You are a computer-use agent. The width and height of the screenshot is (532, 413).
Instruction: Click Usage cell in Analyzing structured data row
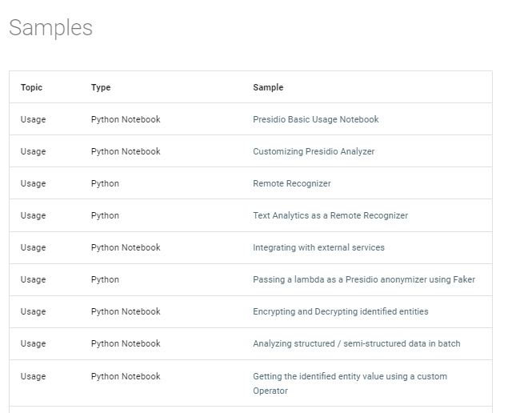[x=33, y=343]
